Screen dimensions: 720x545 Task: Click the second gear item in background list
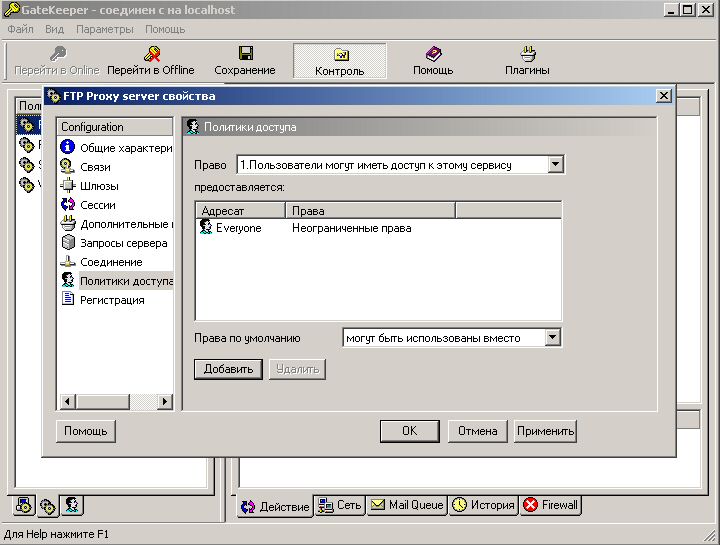pos(27,145)
